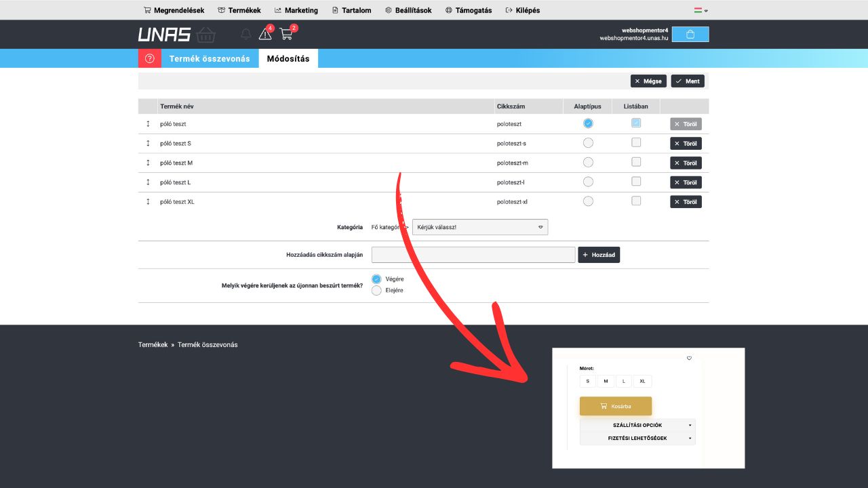Click Kilépés to log out

tap(523, 10)
